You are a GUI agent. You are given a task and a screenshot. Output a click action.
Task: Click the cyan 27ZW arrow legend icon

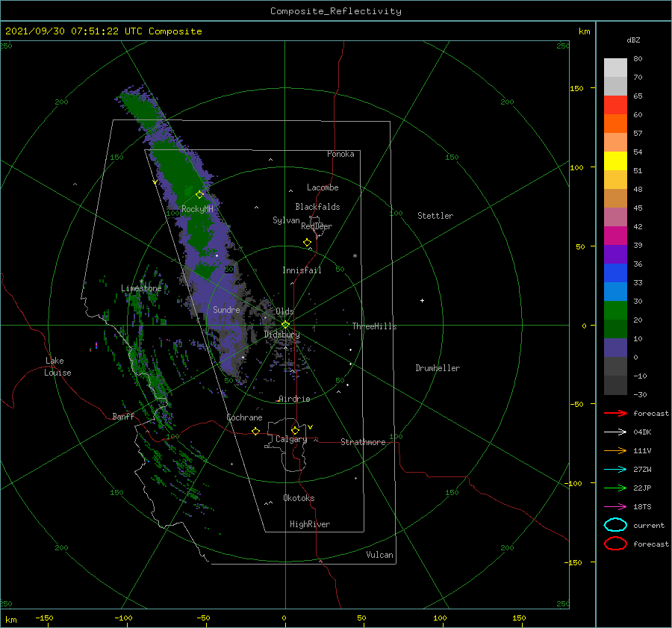coord(615,470)
